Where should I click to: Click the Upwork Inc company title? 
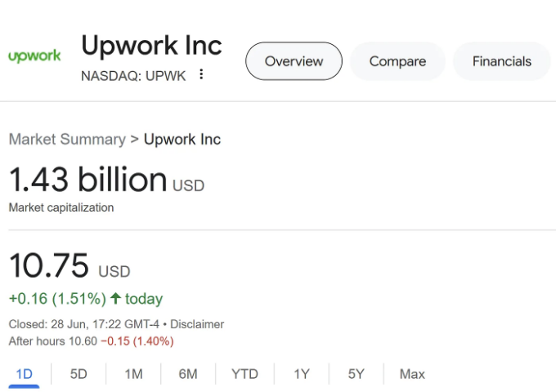151,46
